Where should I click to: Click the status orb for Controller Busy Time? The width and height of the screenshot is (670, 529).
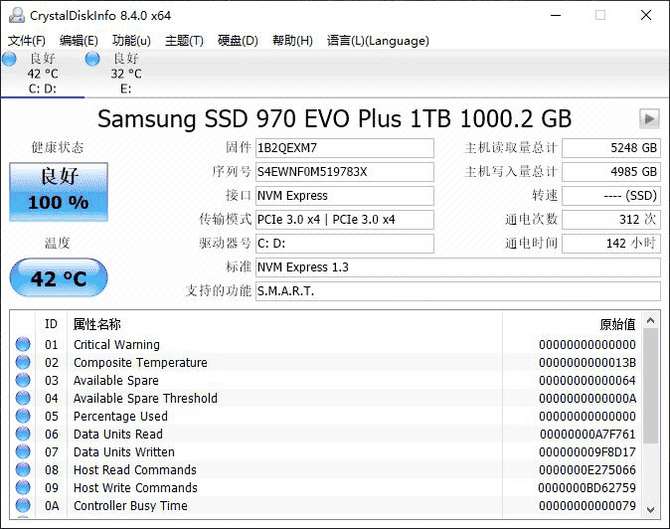click(23, 505)
